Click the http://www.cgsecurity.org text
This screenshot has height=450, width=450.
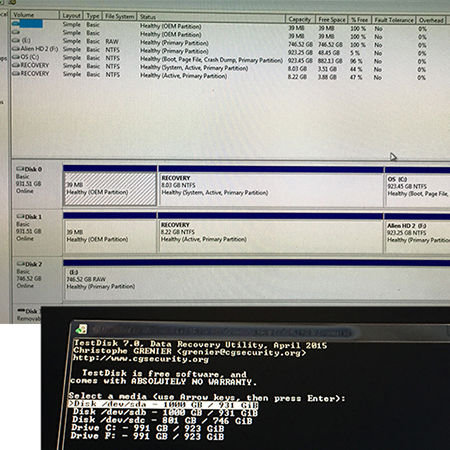[x=141, y=359]
